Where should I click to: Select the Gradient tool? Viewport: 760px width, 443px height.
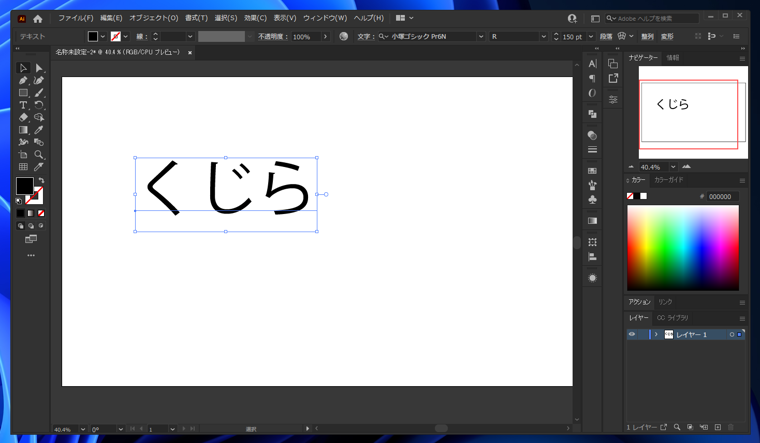coord(23,130)
